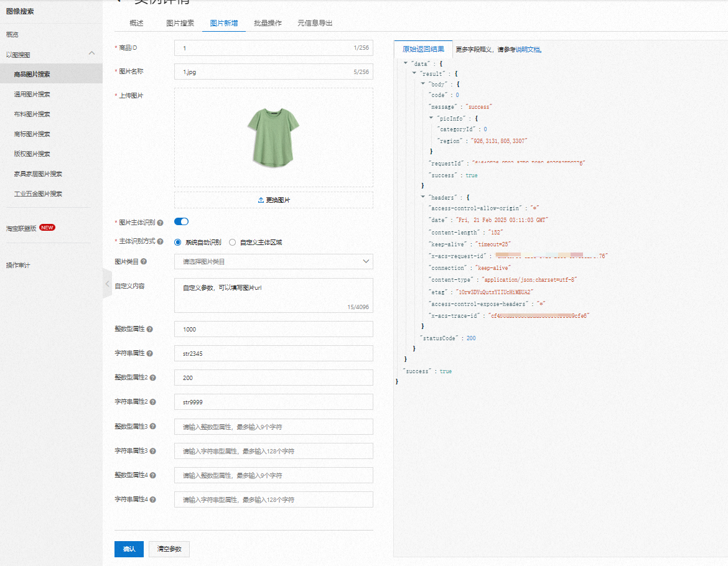728x566 pixels.
Task: Click help icon beside 字符串属性 label
Action: pyautogui.click(x=150, y=353)
